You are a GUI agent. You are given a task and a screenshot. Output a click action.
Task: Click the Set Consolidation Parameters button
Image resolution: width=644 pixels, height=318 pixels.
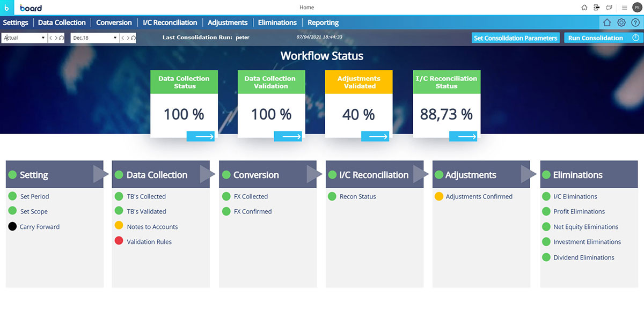coord(515,38)
